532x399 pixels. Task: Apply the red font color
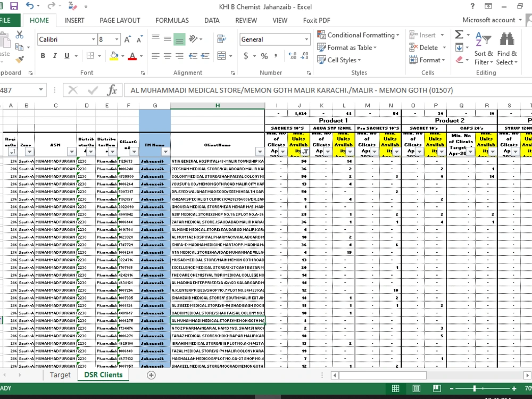[x=132, y=56]
